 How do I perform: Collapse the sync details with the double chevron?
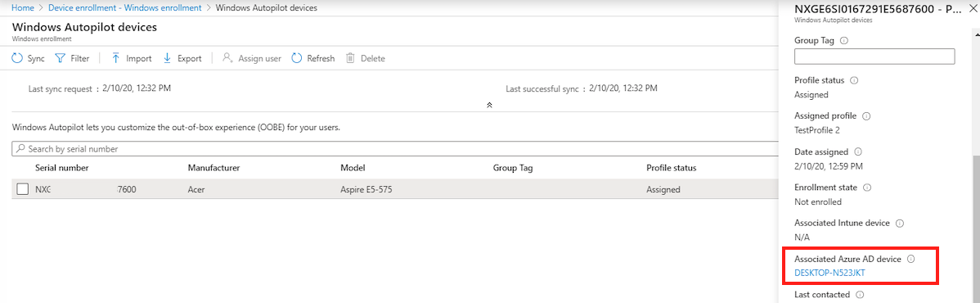(x=489, y=105)
